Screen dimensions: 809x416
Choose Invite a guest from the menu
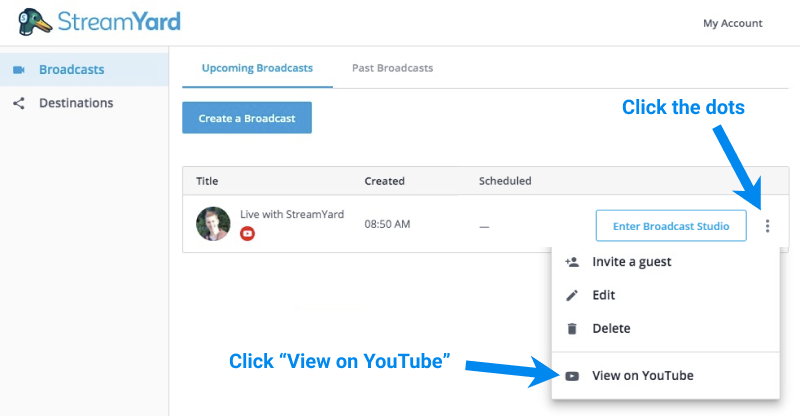pos(665,262)
